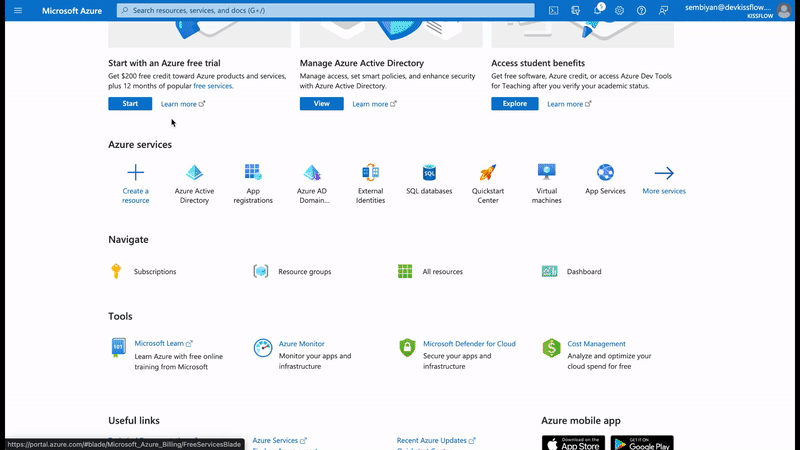The width and height of the screenshot is (800, 450).
Task: Open the Cost Management link
Action: pyautogui.click(x=596, y=344)
